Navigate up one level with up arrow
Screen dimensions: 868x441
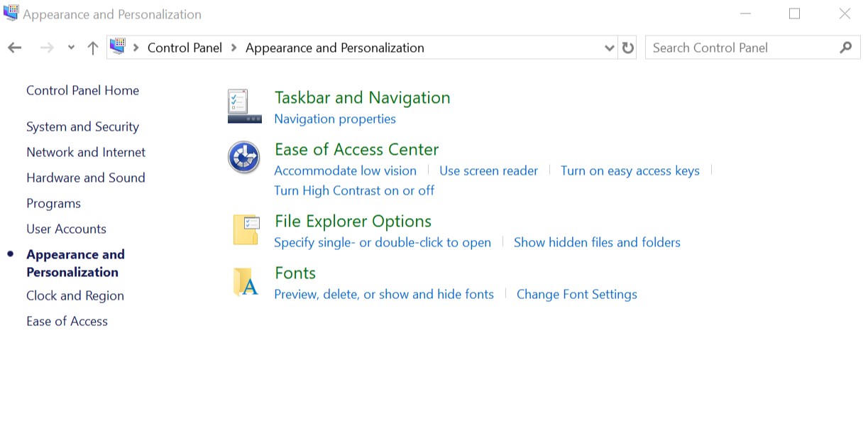(x=93, y=48)
